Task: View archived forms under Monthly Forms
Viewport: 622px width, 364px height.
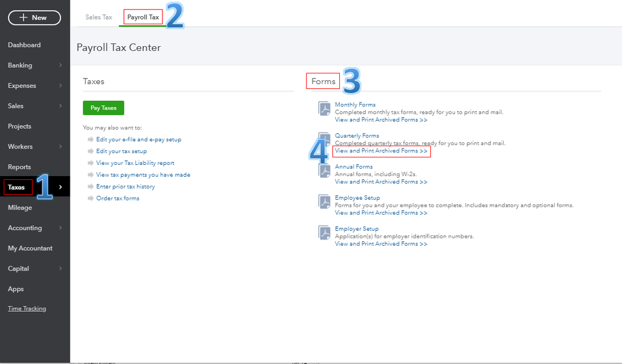Action: coord(381,119)
